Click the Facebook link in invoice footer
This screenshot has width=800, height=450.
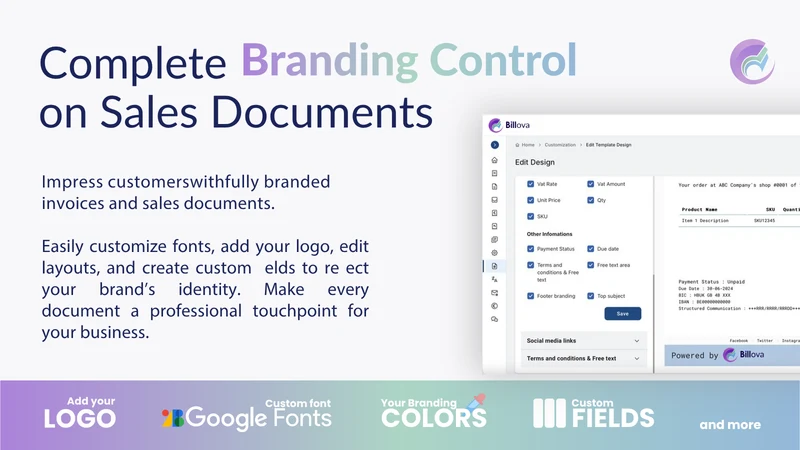tap(738, 340)
